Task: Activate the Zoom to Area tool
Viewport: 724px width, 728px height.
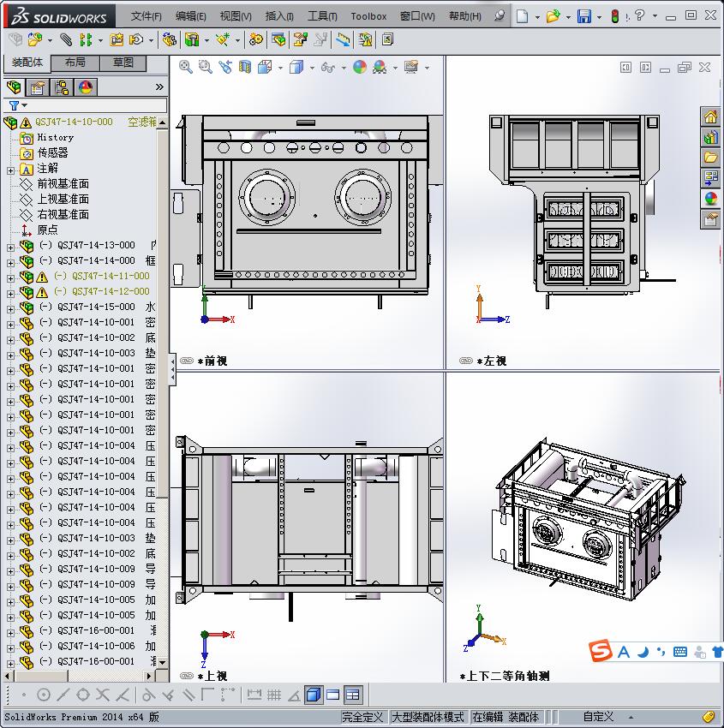Action: tap(206, 67)
